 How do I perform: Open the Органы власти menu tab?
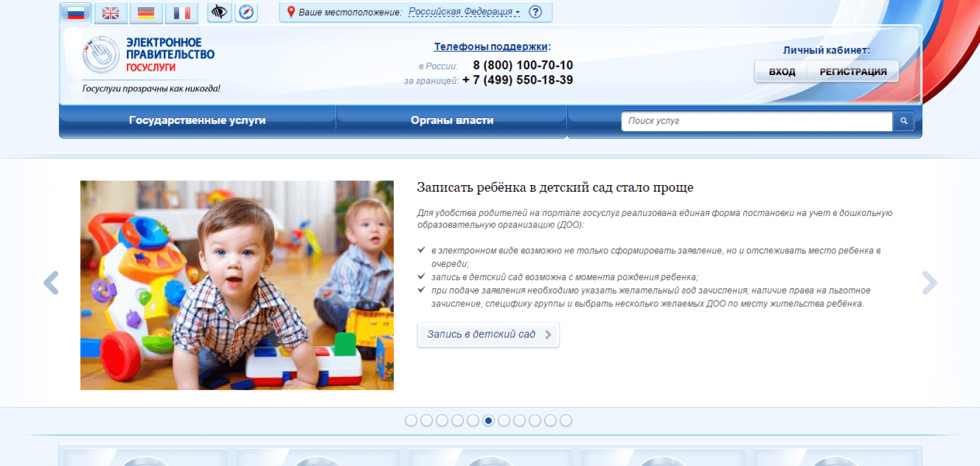(451, 121)
